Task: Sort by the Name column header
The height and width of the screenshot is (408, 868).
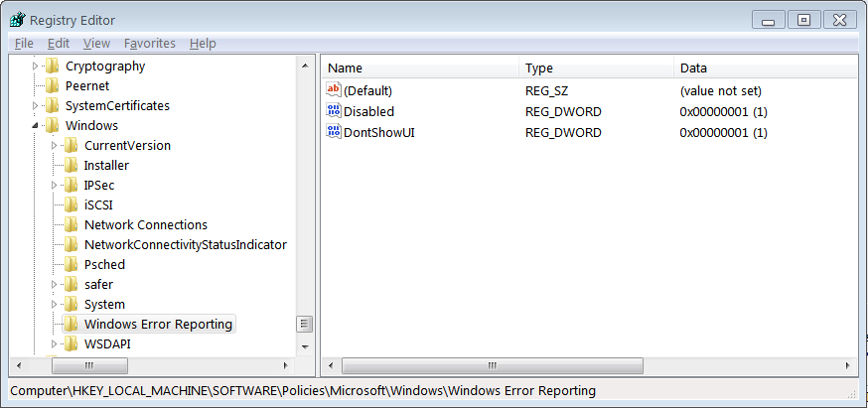Action: pyautogui.click(x=421, y=68)
